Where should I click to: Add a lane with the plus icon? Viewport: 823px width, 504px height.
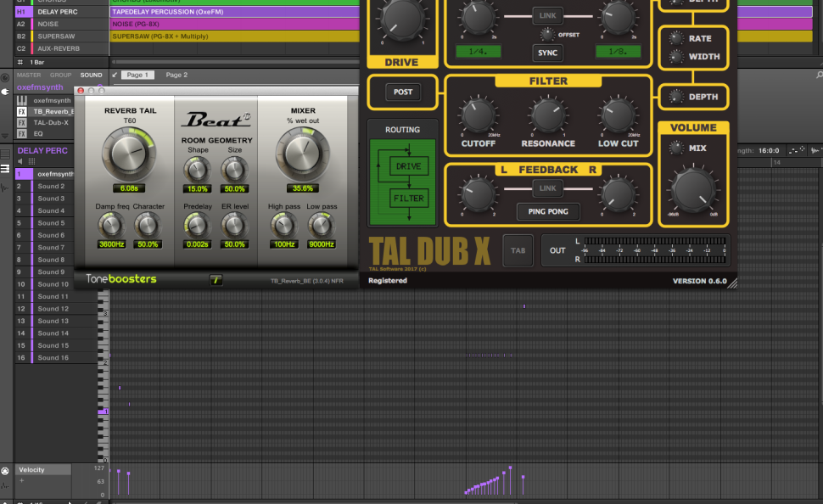pyautogui.click(x=22, y=480)
